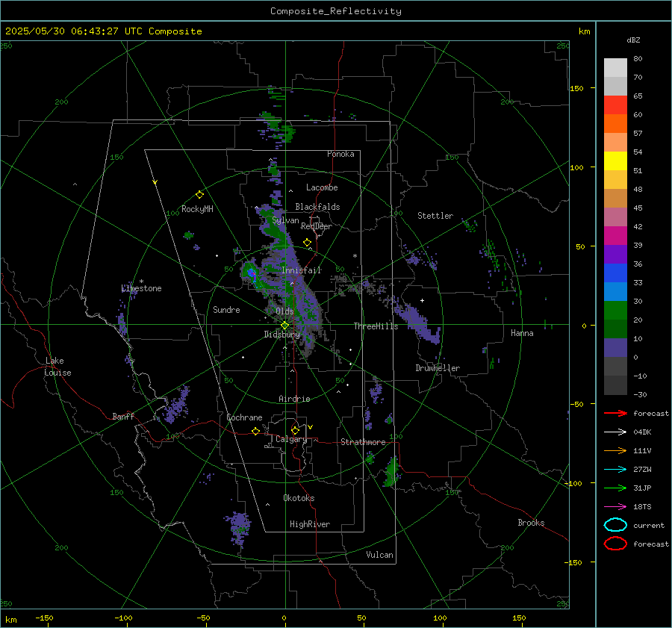This screenshot has height=628, width=672.
Task: Click the 2025/05/30 06:43:27 UTC timestamp
Action: [103, 31]
